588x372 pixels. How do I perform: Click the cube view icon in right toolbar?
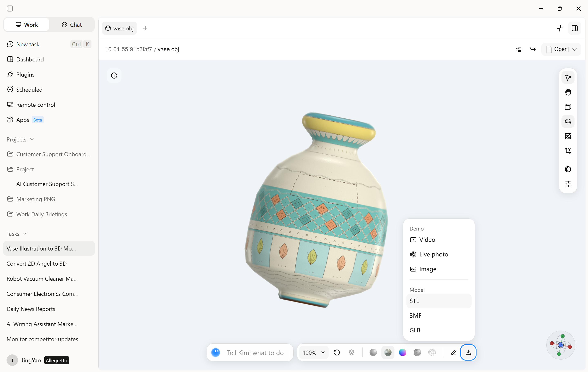point(568,107)
